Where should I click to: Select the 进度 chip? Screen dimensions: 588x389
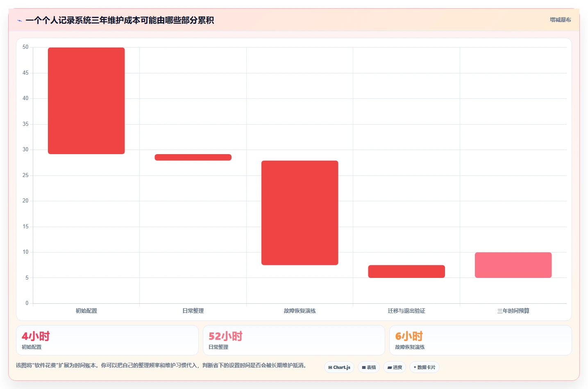click(395, 367)
